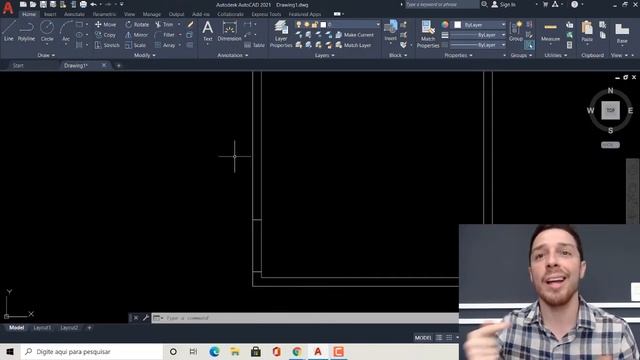The width and height of the screenshot is (640, 360).
Task: Select the Rectangle tool in Draw panel
Action: [x=79, y=24]
